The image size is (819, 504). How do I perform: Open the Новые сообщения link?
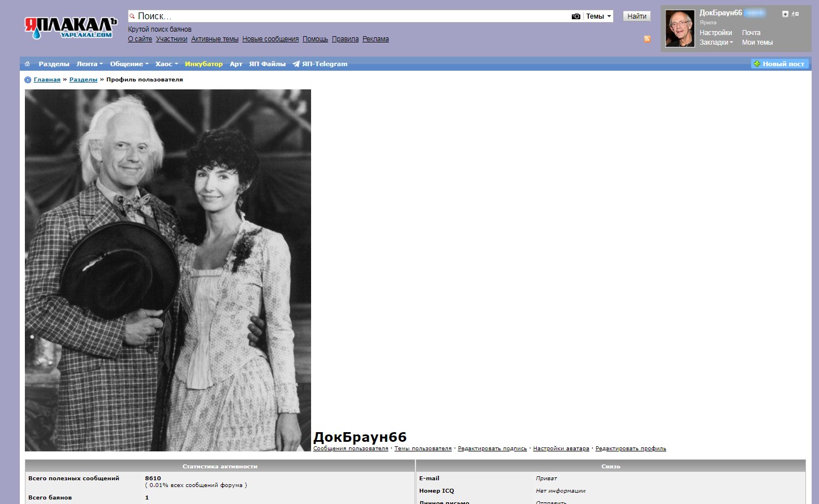pyautogui.click(x=270, y=39)
